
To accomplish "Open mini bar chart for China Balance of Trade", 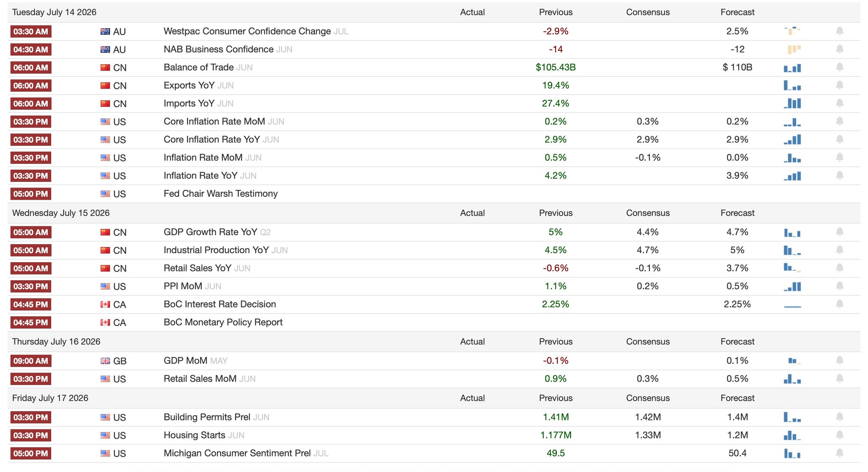I will tap(792, 68).
